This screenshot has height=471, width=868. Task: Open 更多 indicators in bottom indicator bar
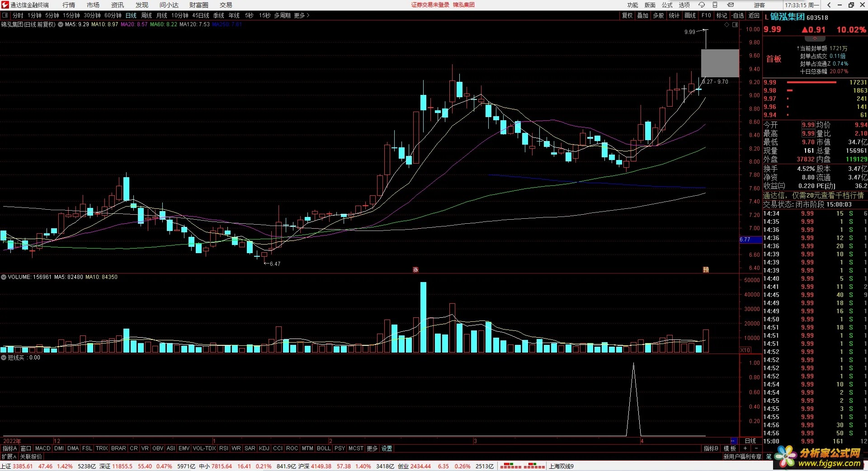pos(372,448)
